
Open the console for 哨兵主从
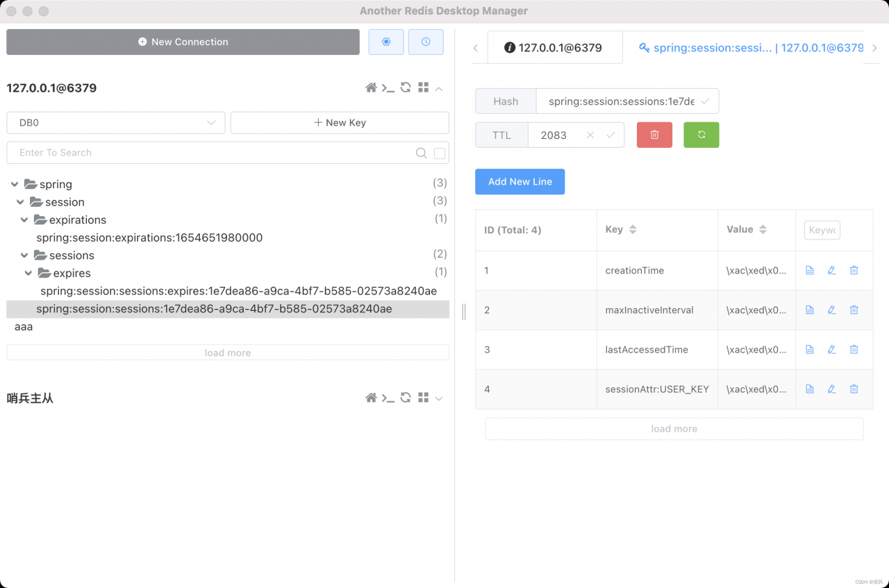[388, 398]
